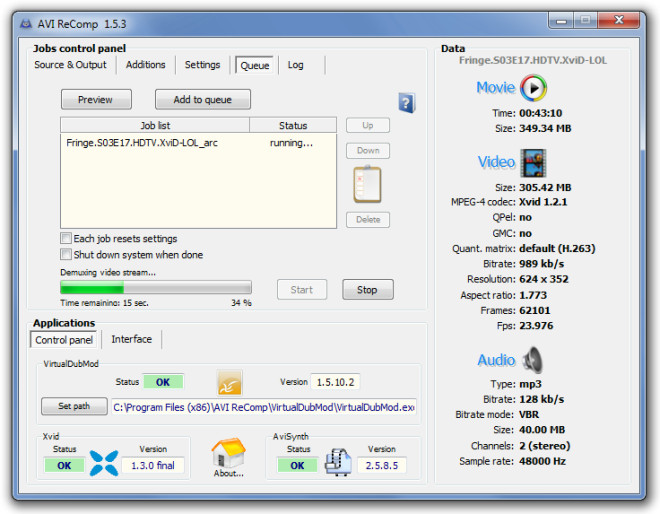This screenshot has height=514, width=660.
Task: Click the Status column header
Action: click(x=293, y=125)
